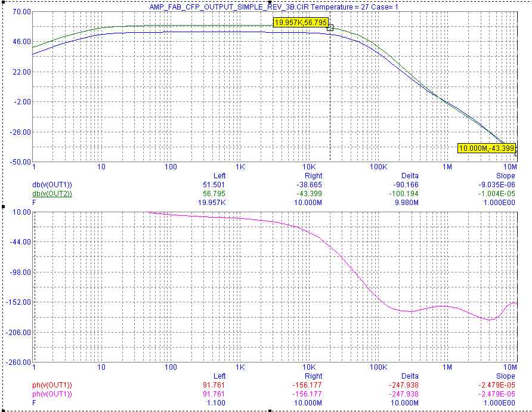Viewport: 532px width, 412px height.
Task: Click the -50.00 y-axis label on gain plot
Action: coord(20,162)
